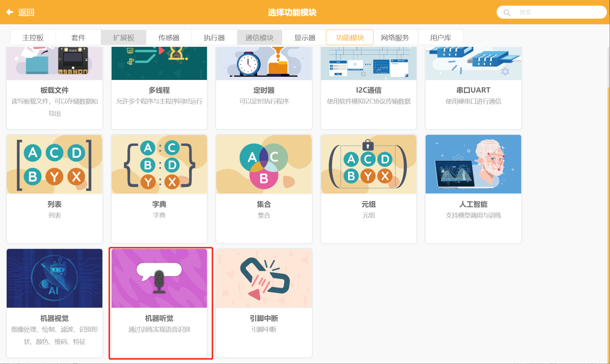Viewport: 610px width, 364px height.
Task: Choose the 集合 Venn diagram icon
Action: (x=264, y=164)
